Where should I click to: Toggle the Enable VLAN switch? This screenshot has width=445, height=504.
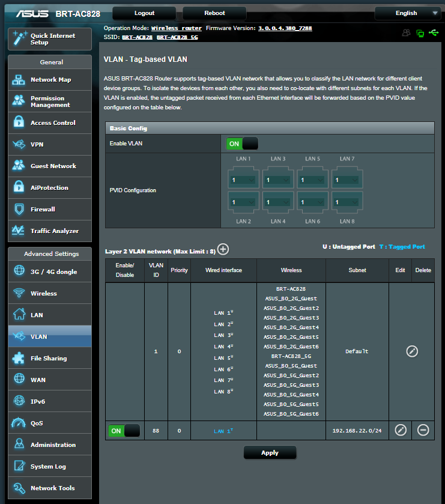[x=242, y=144]
